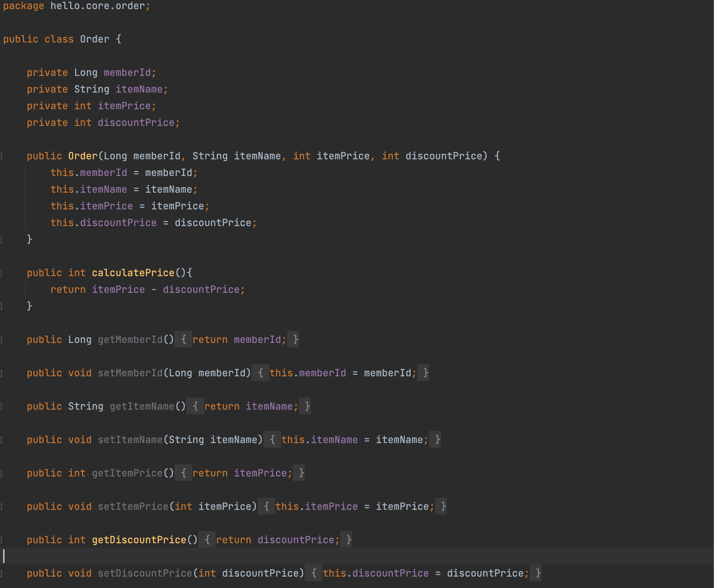Click the folded closing brace of getDiscountPrice

point(346,540)
